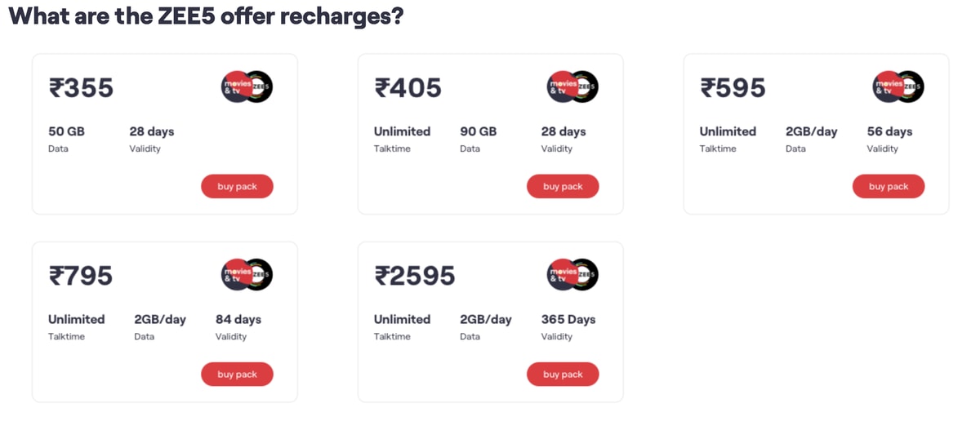Click ZEE5 movies icon on ₹355 plan
The image size is (980, 430).
[x=247, y=86]
